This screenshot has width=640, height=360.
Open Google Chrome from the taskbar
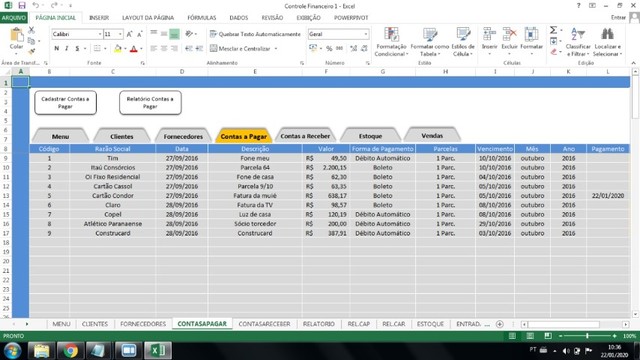[x=70, y=351]
